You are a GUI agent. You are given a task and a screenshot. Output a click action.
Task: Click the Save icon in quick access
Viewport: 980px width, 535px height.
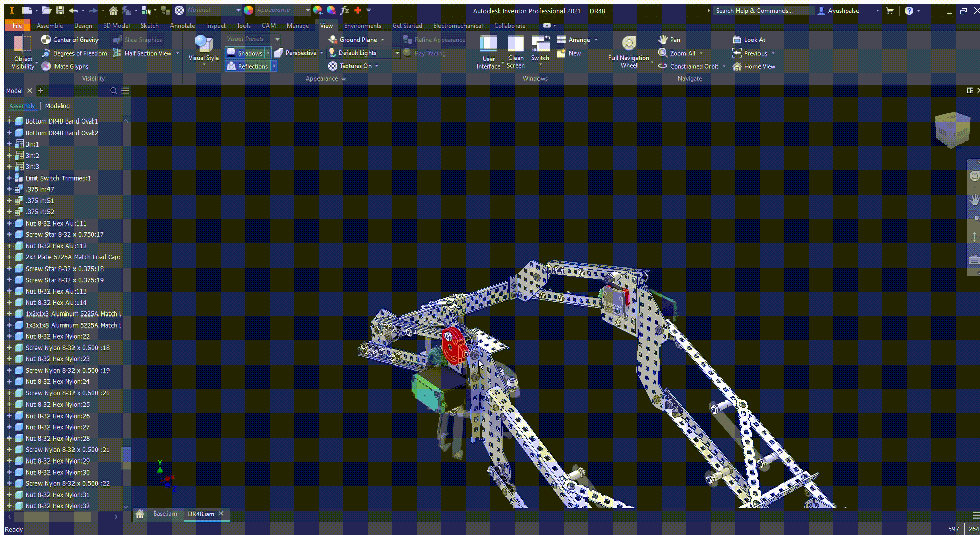click(x=60, y=10)
